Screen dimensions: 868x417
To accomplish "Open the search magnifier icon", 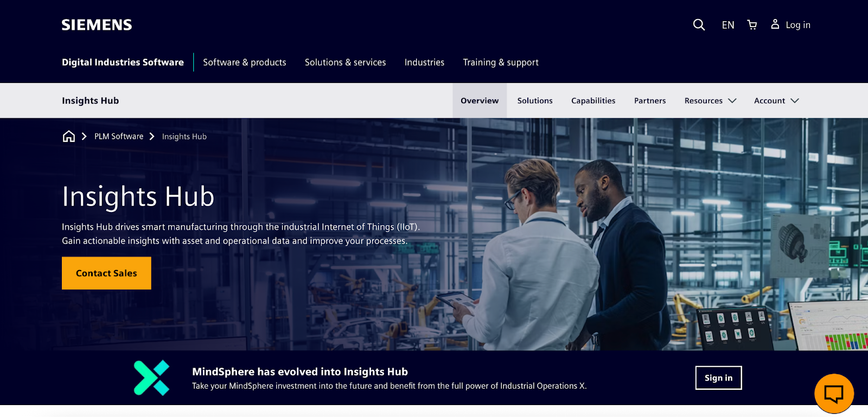I will (699, 25).
